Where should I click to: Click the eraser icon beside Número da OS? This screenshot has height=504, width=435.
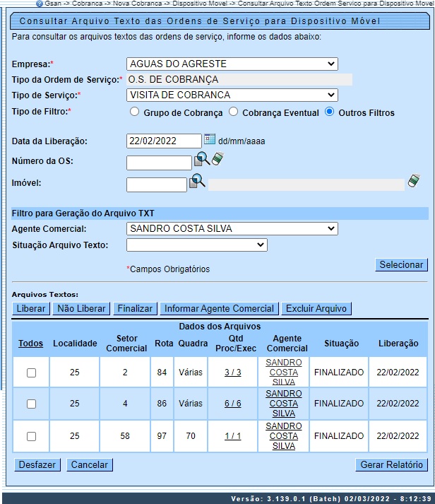[218, 159]
